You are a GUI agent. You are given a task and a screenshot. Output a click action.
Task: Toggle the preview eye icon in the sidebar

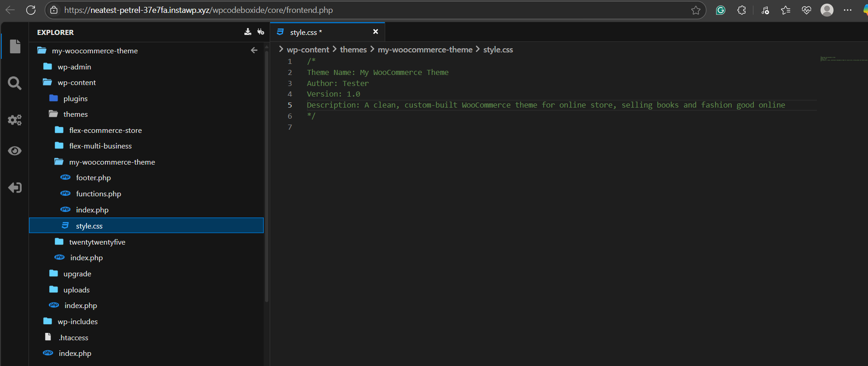(15, 151)
